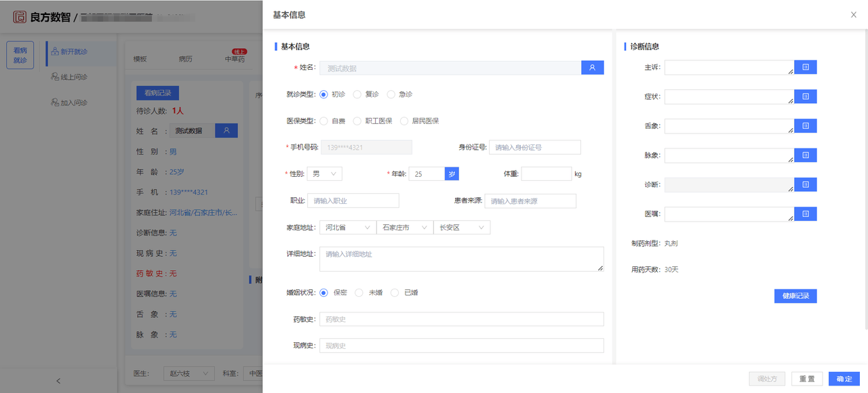Click the 重置 button

(807, 379)
